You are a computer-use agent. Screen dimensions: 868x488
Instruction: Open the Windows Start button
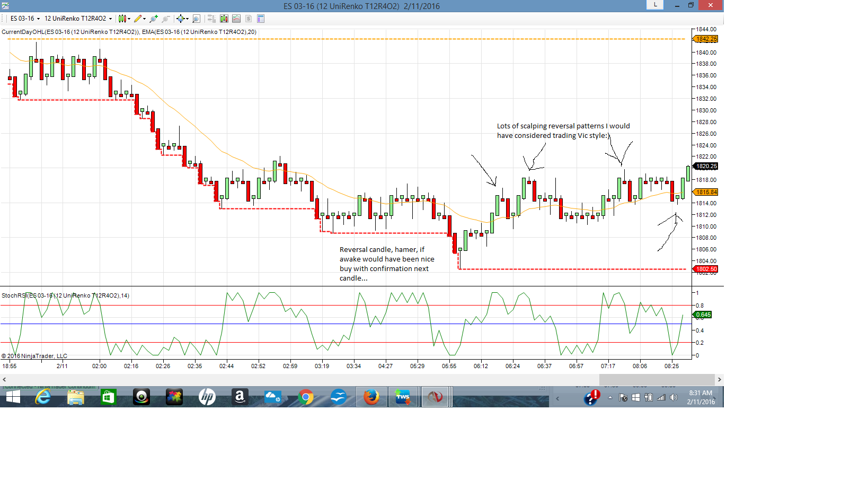coord(13,397)
